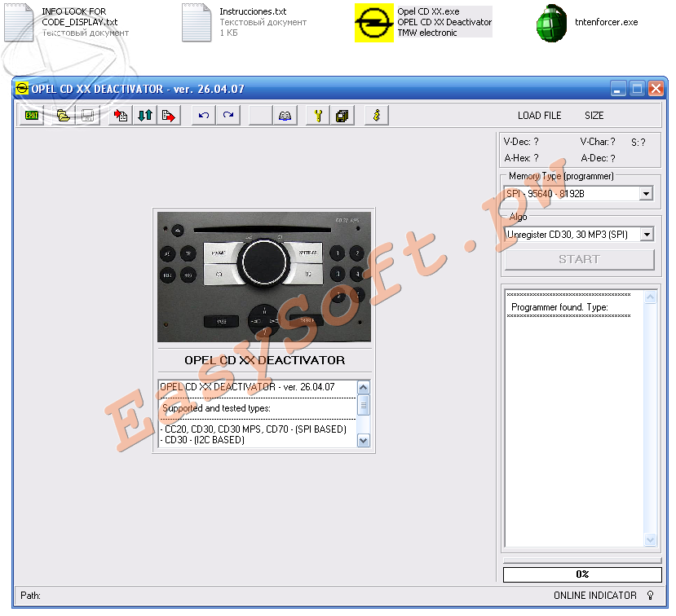Screen dimensions: 676x616
Task: Click the green up-down arrows icon
Action: click(x=145, y=116)
